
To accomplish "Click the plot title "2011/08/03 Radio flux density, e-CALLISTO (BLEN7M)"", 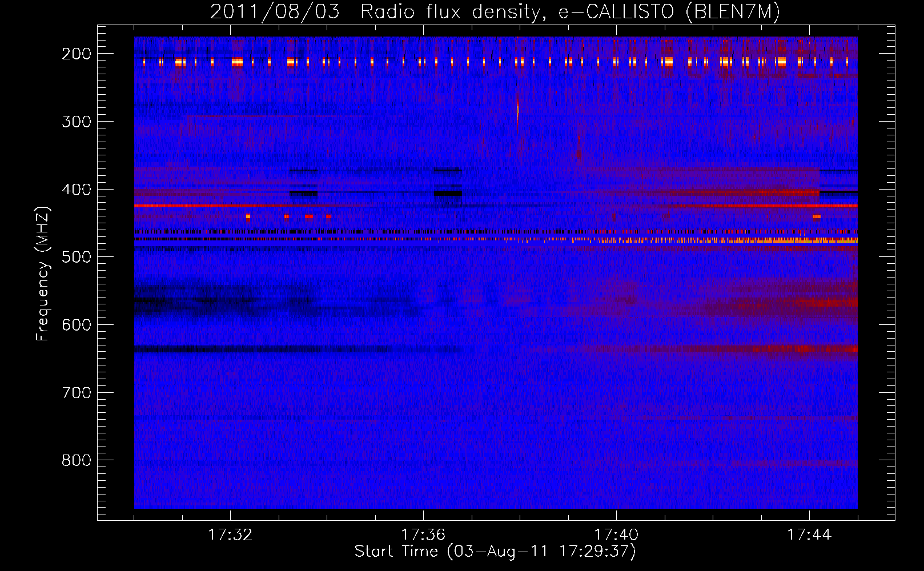I will pos(495,11).
